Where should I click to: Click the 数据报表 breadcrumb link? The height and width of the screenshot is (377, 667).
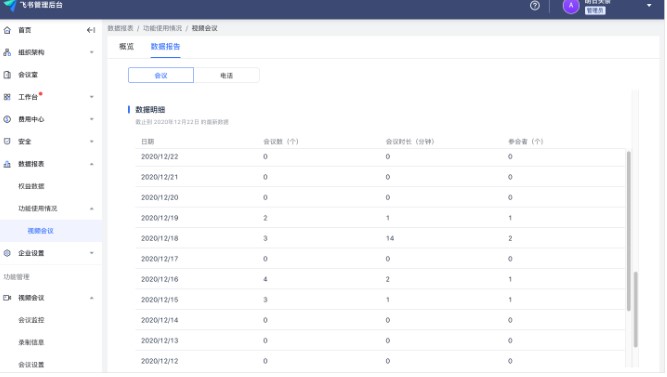pos(120,29)
